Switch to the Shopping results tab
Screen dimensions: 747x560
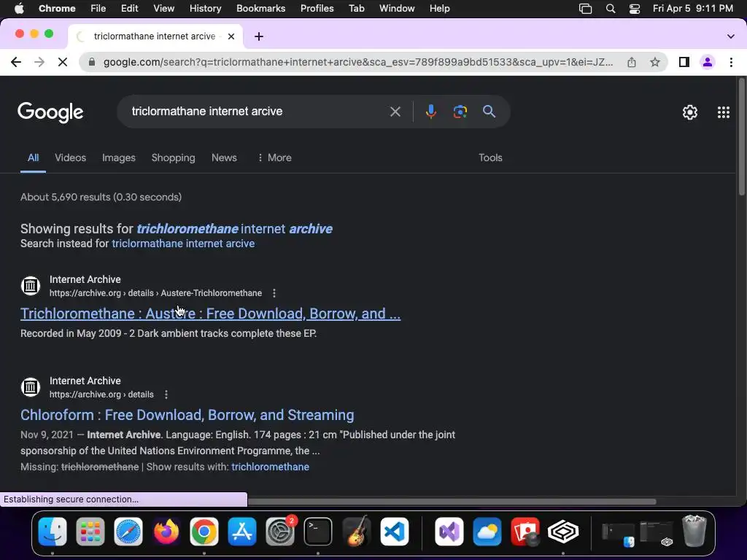(x=174, y=157)
